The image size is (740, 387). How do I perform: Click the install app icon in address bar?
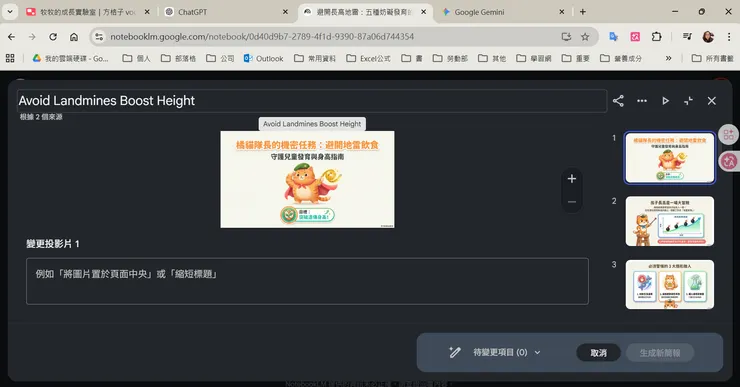point(566,37)
